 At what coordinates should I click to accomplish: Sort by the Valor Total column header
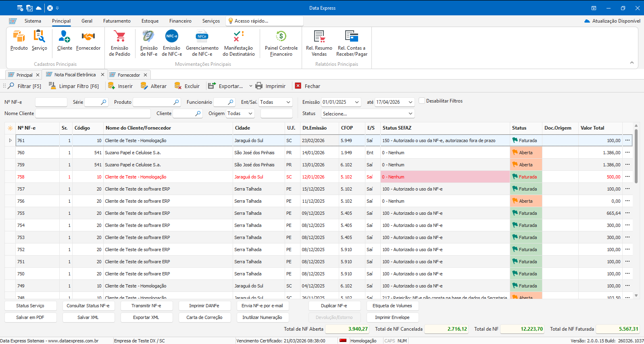[x=600, y=128]
